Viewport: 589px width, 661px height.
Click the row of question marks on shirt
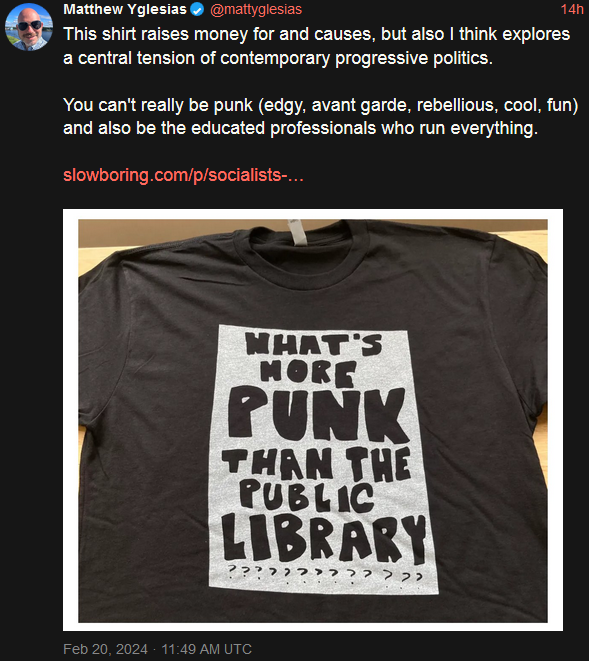click(325, 574)
